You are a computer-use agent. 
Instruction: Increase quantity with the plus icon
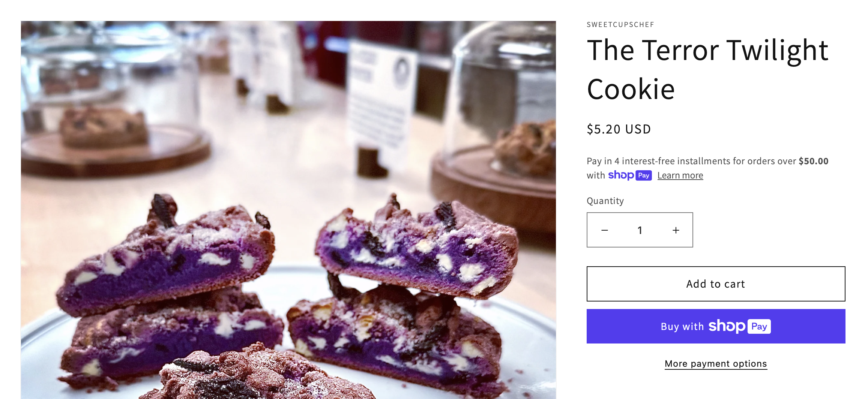[676, 230]
